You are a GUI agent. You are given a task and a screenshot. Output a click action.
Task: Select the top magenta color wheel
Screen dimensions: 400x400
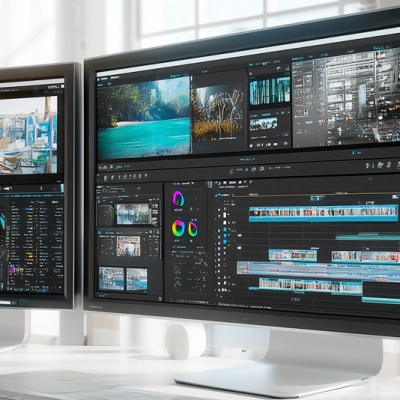coord(178,199)
